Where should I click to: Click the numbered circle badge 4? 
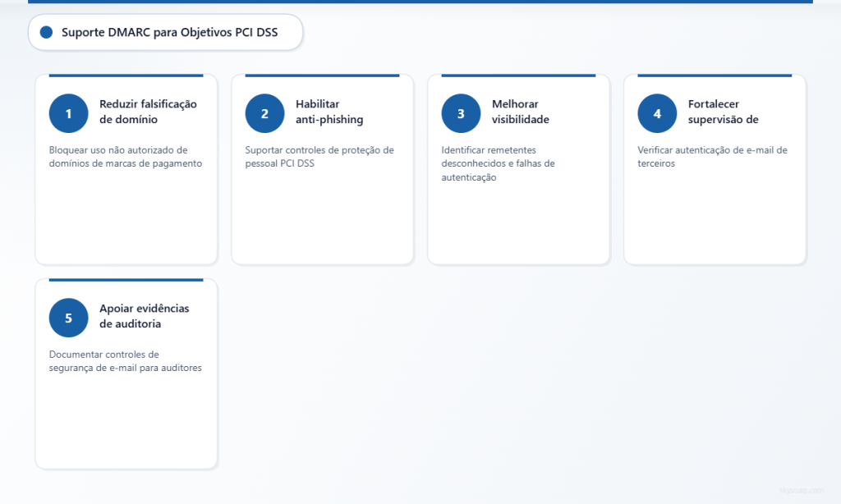[x=658, y=113]
